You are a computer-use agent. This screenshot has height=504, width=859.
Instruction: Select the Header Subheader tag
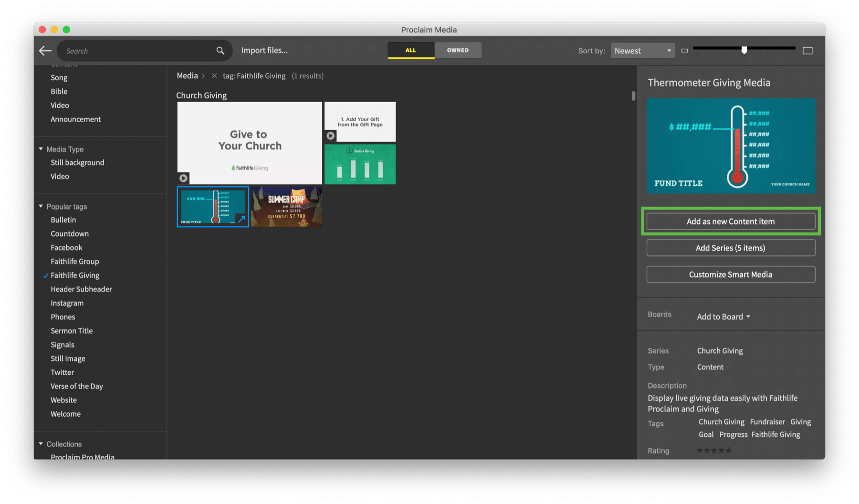pos(81,289)
